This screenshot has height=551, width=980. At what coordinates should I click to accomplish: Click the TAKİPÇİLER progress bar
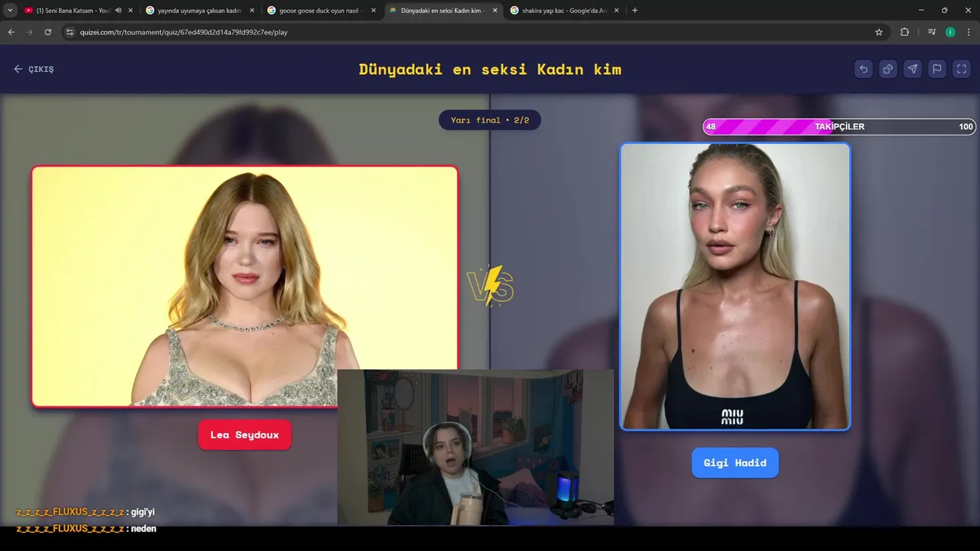839,127
